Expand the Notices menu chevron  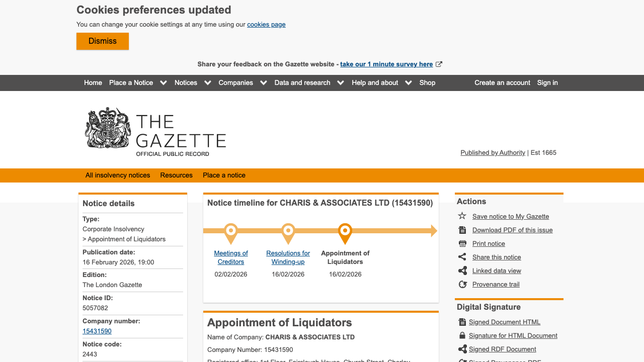point(208,83)
